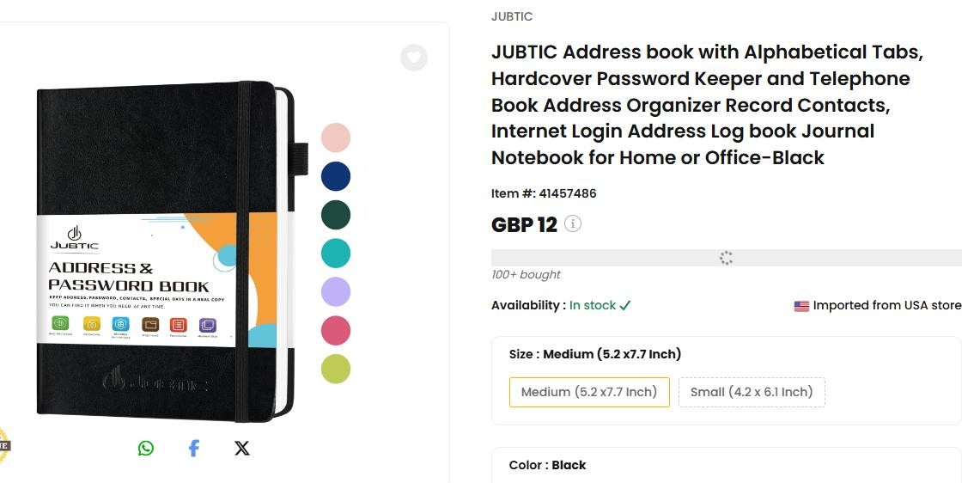Share product on Facebook icon
The image size is (980, 483).
coord(194,448)
